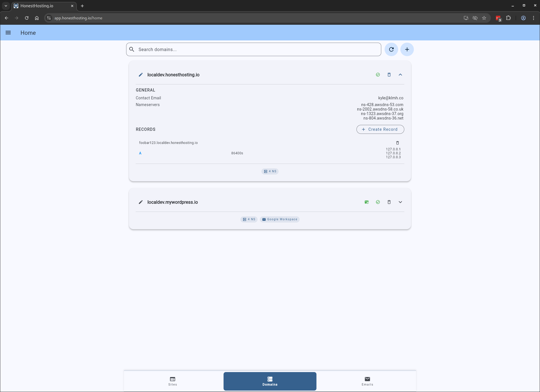This screenshot has height=392, width=540.
Task: Delete the localdev.mywordpress.io domain
Action: (389, 202)
